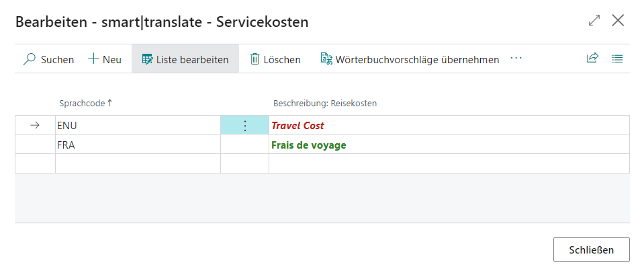Click the Beschreibung: Reisekosten column header
The height and width of the screenshot is (269, 644).
[x=324, y=103]
